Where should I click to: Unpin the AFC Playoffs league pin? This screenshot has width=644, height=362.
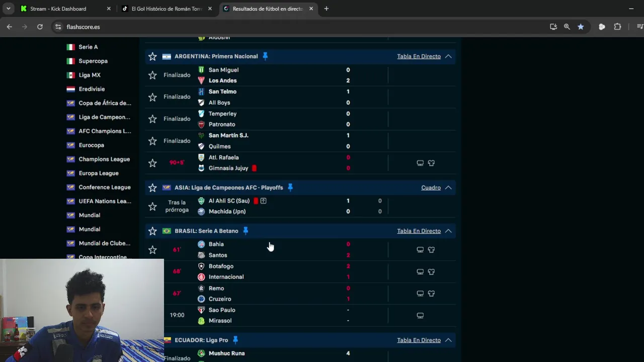(290, 188)
